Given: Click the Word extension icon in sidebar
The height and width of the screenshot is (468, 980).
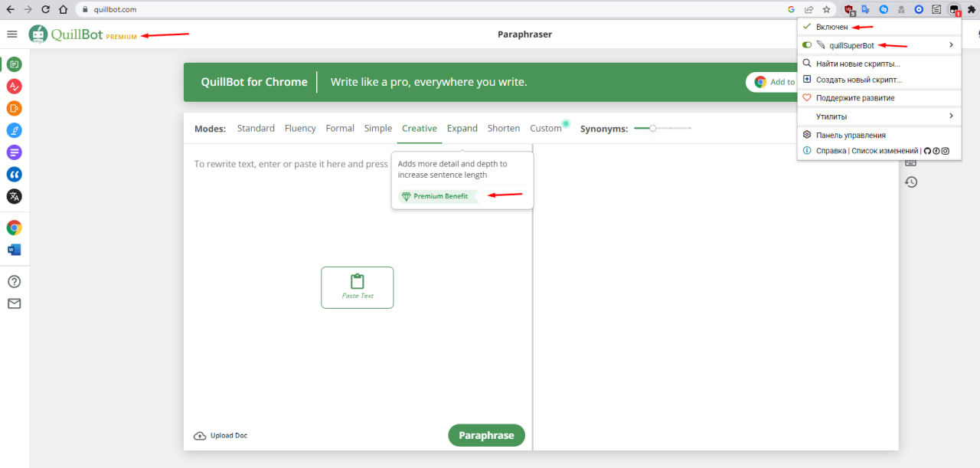Looking at the screenshot, I should pos(14,250).
